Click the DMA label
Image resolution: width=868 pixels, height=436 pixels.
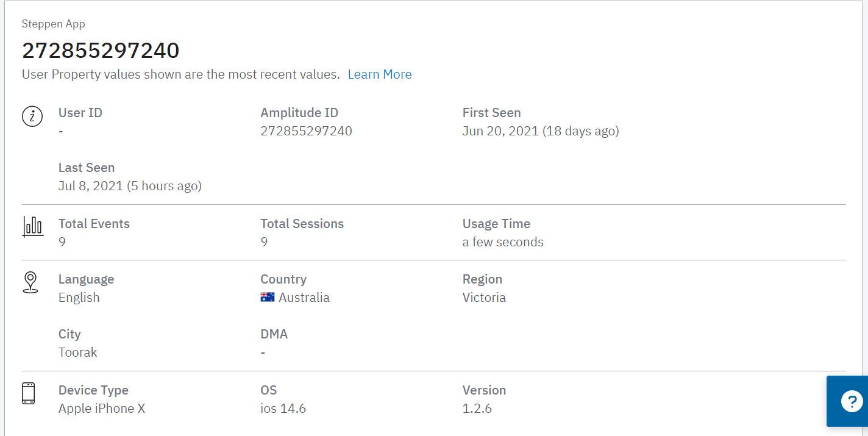[x=274, y=334]
